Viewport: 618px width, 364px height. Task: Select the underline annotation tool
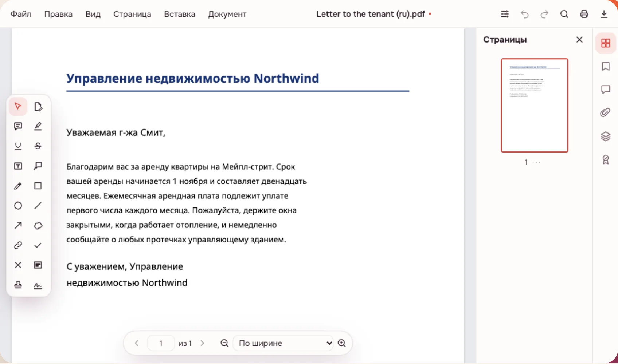(x=18, y=146)
